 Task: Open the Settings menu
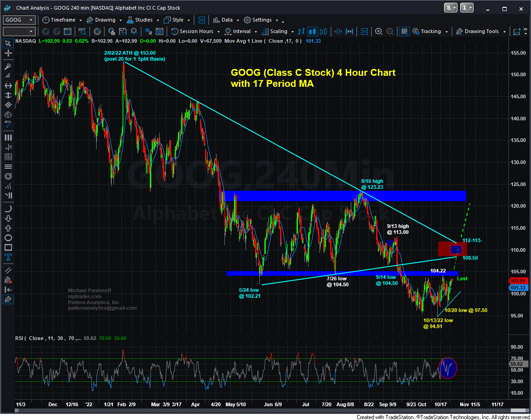tap(261, 20)
